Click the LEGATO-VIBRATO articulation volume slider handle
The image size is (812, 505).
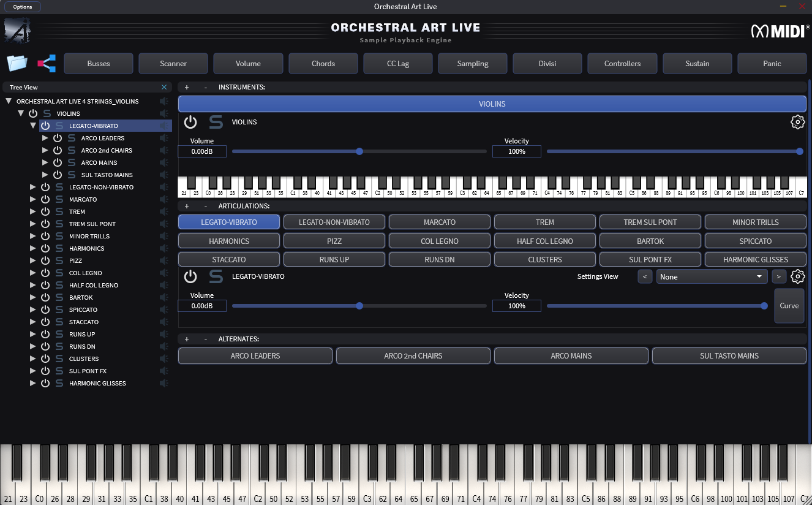tap(359, 306)
